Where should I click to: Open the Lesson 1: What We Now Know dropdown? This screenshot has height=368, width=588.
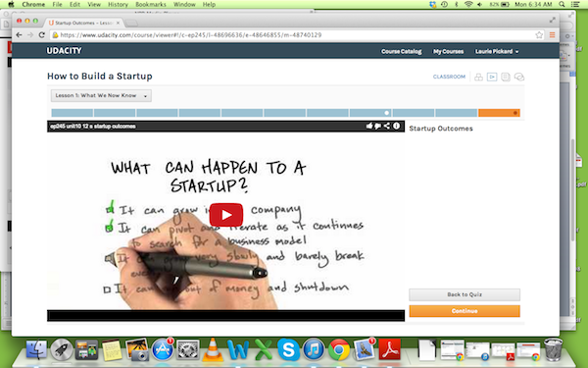click(x=101, y=95)
